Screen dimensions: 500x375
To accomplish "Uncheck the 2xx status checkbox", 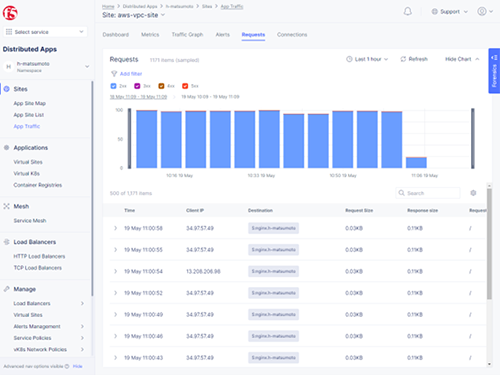I will click(x=113, y=86).
